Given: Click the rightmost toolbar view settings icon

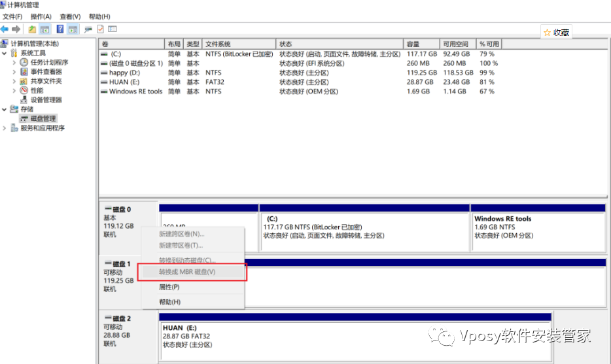Looking at the screenshot, I should 113,29.
